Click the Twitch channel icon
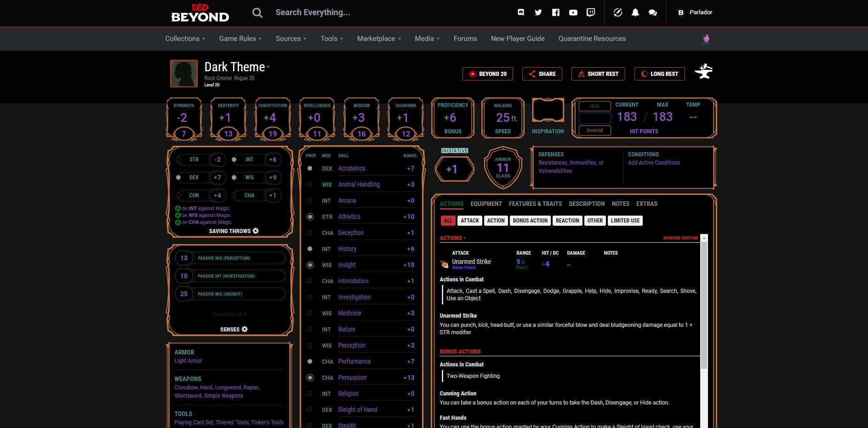The image size is (868, 428). 591,12
